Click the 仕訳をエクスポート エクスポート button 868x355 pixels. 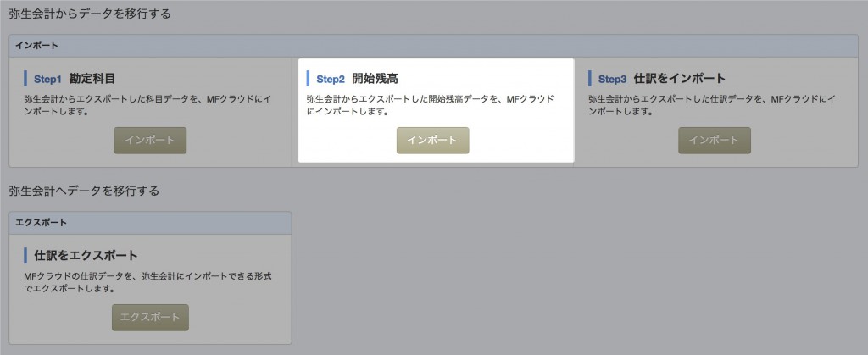150,318
